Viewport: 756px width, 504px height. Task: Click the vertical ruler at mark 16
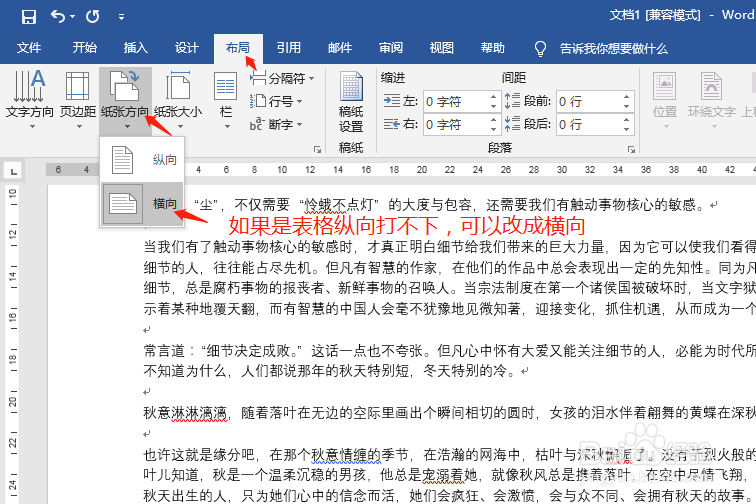(13, 317)
